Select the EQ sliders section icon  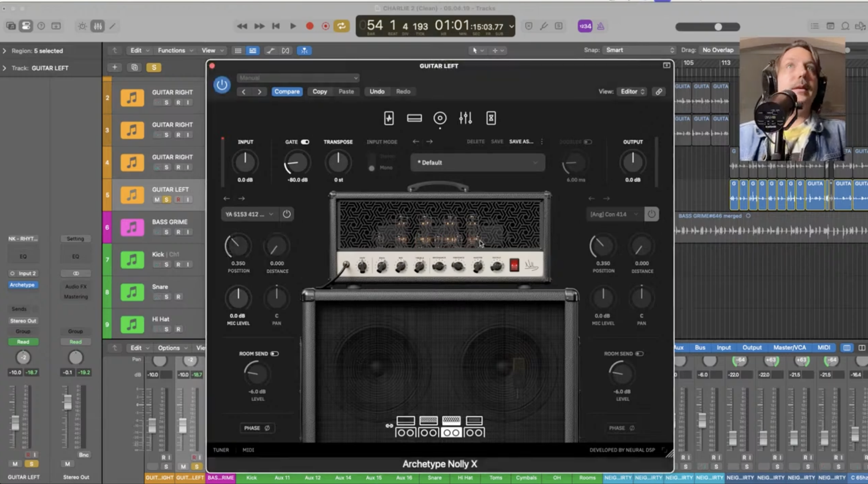coord(465,118)
